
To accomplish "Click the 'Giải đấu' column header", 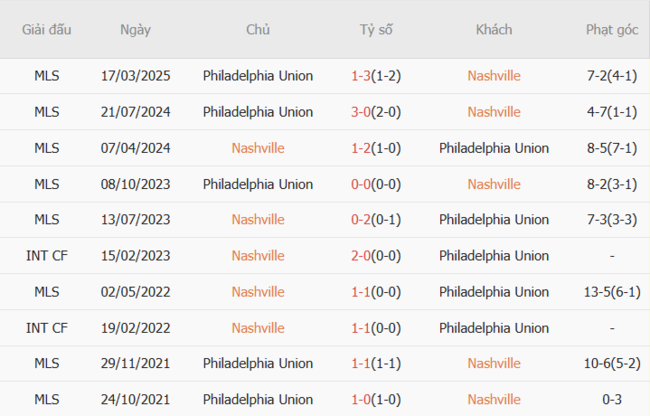I will pyautogui.click(x=46, y=30).
